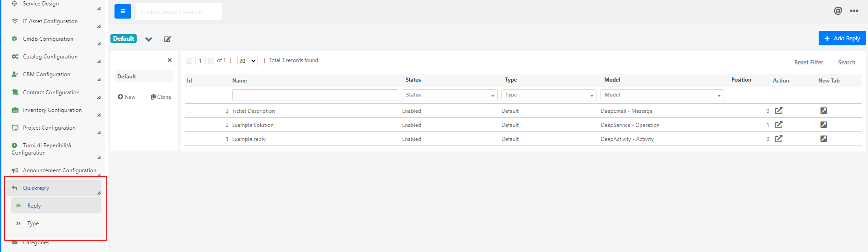Expand Catalog Configuration menu

(x=50, y=57)
